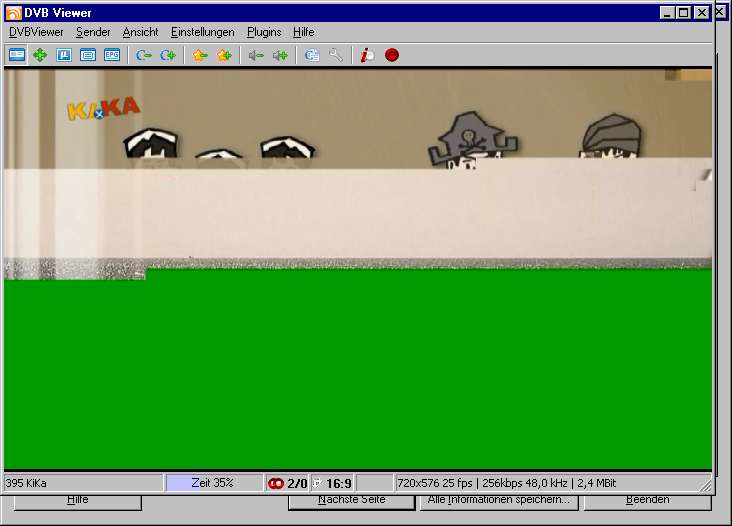Open the Einstellungen menu
The image size is (732, 526).
point(203,32)
